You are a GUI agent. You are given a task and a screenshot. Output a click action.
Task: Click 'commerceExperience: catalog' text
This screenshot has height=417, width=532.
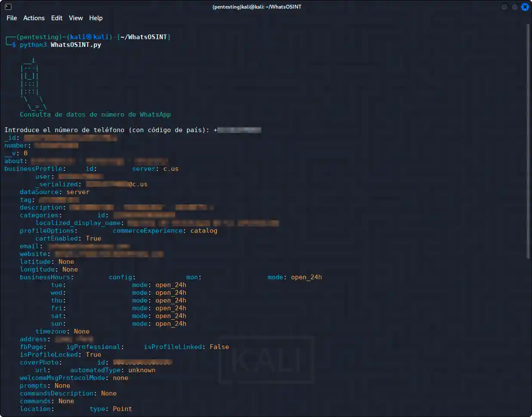(165, 231)
